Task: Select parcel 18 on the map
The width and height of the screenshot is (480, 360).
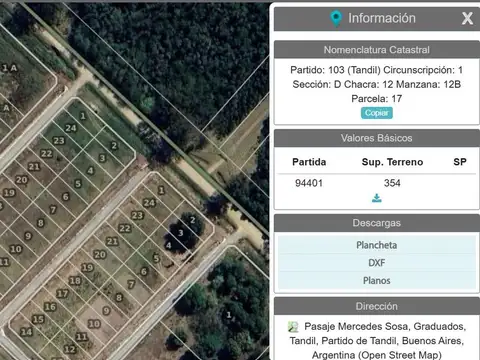Action: (75, 281)
